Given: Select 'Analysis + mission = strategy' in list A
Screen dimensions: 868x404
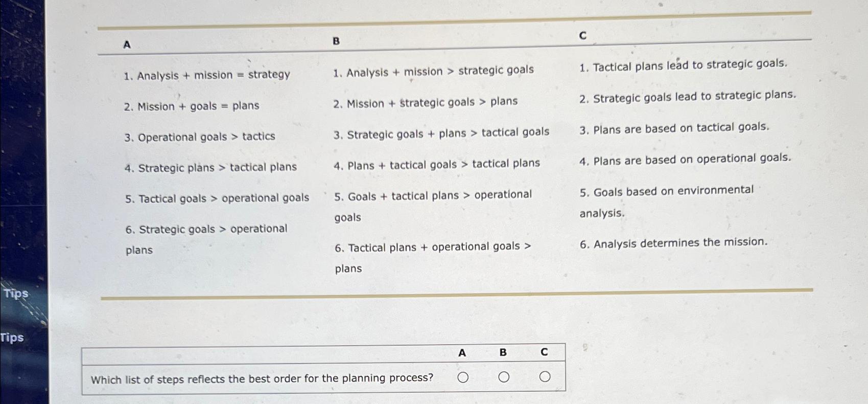Looking at the screenshot, I should 207,75.
